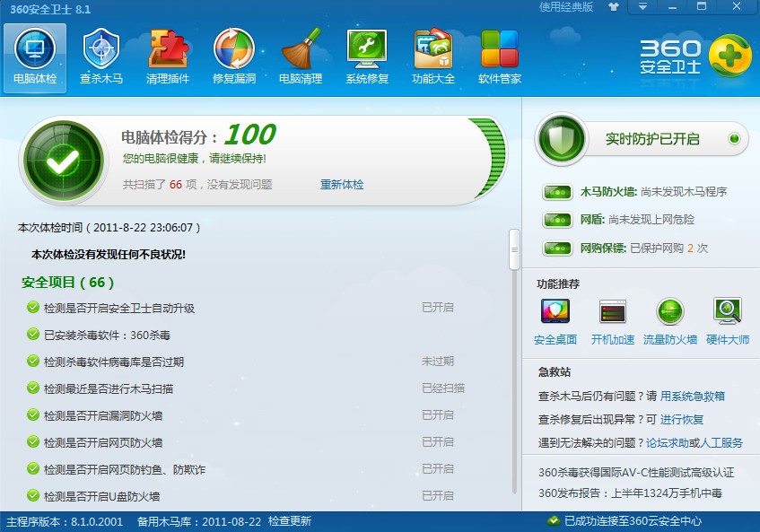Screen dimensions: 760x532
Task: Click the 本次体检时间 timestamp text
Action: coord(109,227)
